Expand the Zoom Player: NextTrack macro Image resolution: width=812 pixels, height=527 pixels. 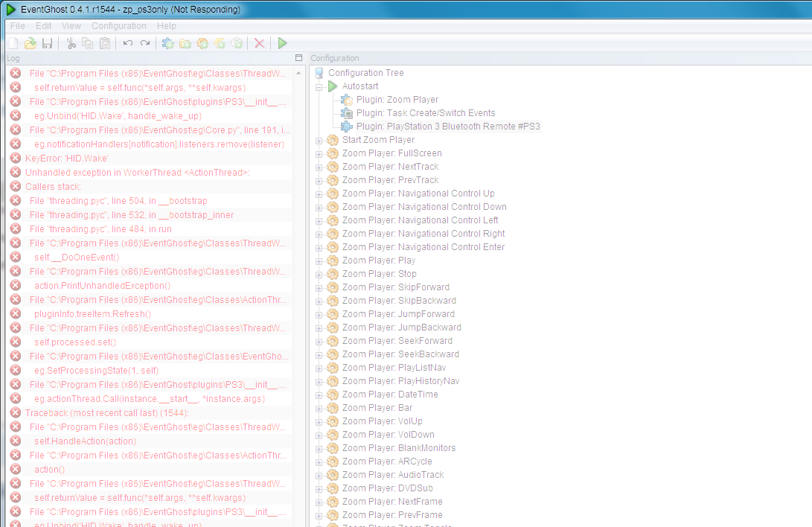319,167
